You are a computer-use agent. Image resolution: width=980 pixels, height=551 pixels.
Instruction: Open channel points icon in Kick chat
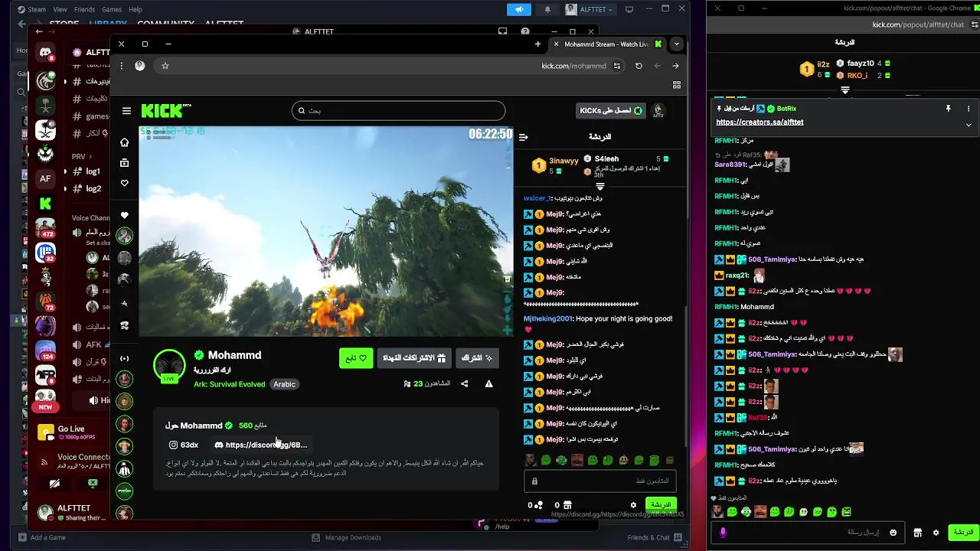538,505
